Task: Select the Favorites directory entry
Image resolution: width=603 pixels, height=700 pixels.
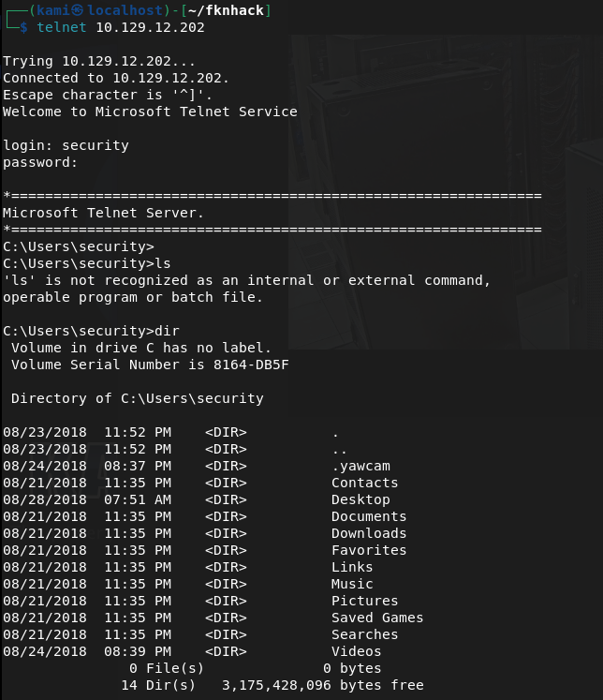Action: [369, 550]
